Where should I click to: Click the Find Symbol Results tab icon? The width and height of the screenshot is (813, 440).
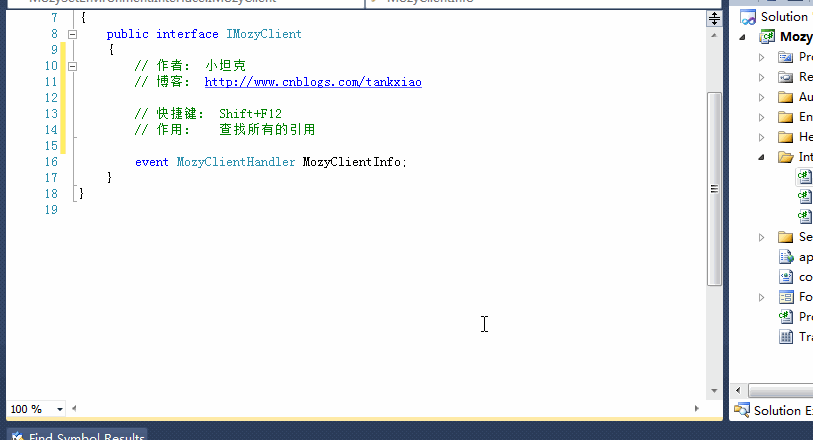18,435
